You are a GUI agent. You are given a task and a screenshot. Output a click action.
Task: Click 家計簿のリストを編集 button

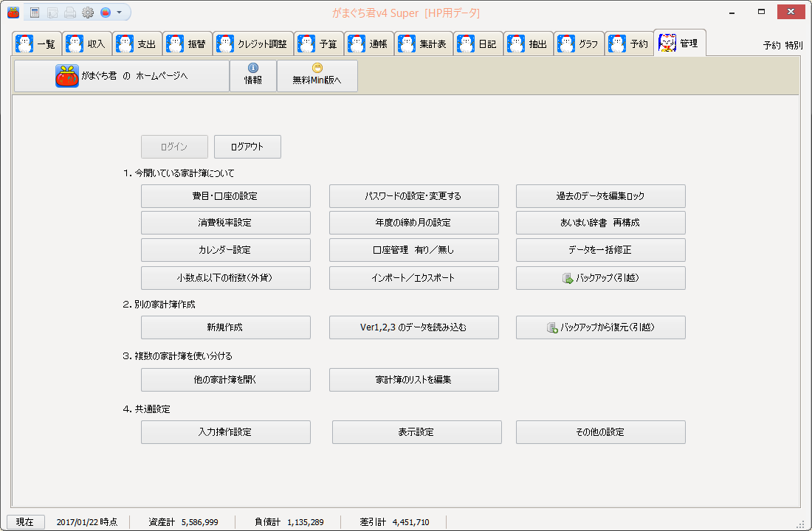point(414,380)
